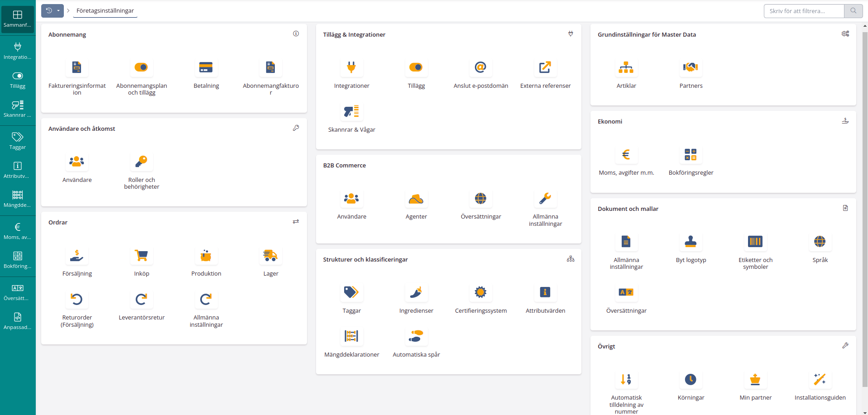
Task: Open the Faktureringsinformation invoice icon
Action: [77, 68]
